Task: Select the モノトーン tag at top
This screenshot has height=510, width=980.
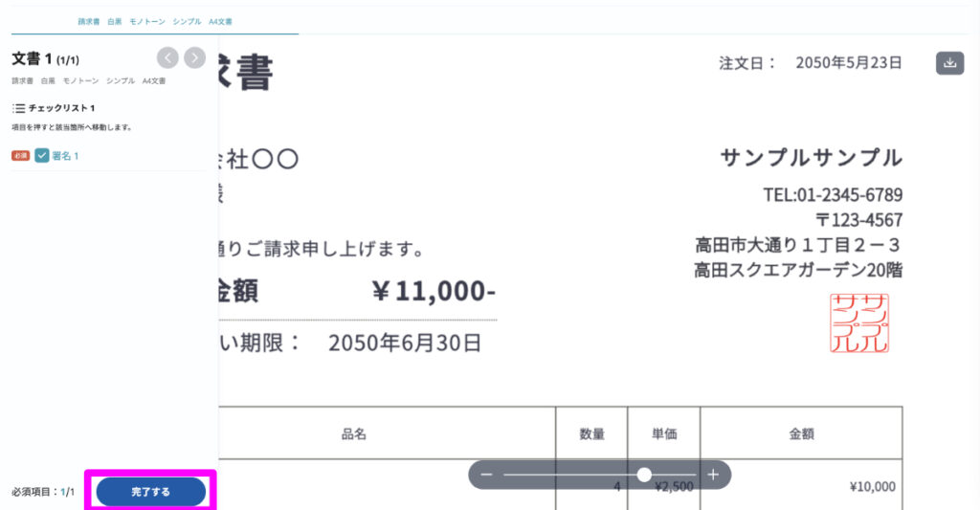Action: click(147, 21)
